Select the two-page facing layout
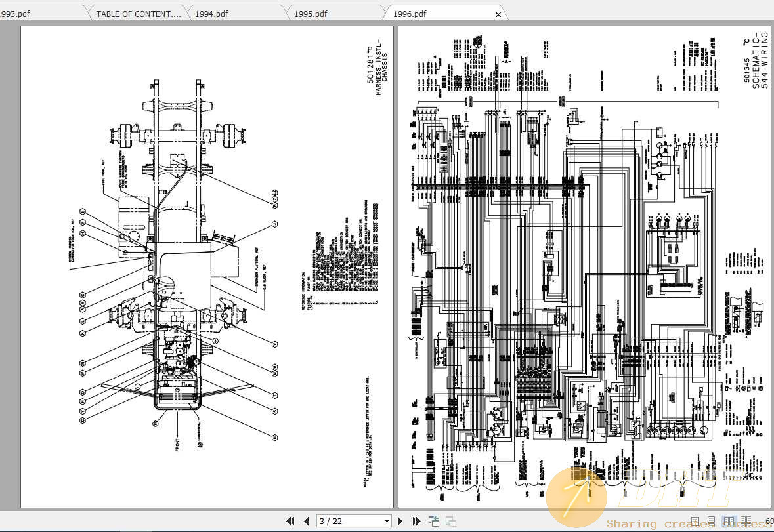Image resolution: width=774 pixels, height=532 pixels. [729, 521]
